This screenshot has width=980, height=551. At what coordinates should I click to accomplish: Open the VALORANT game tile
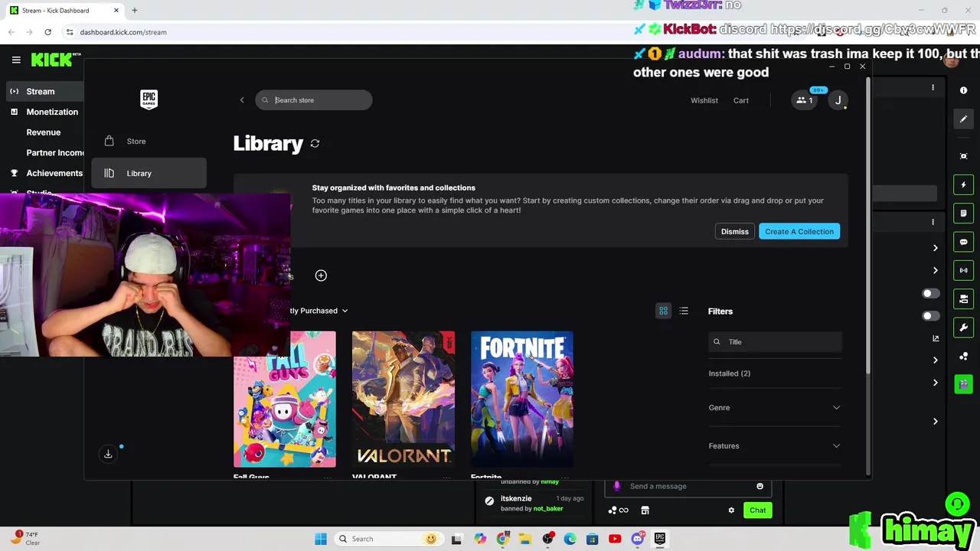pyautogui.click(x=403, y=399)
